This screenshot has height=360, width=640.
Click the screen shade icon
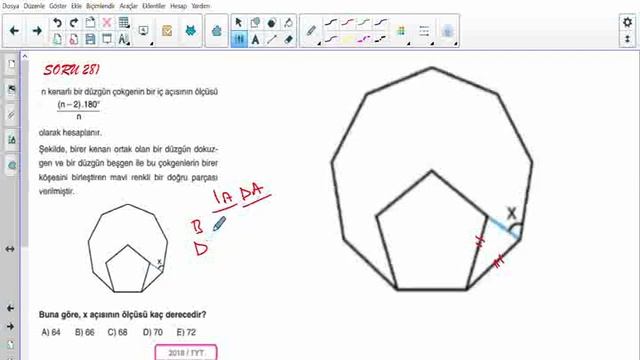point(107,39)
